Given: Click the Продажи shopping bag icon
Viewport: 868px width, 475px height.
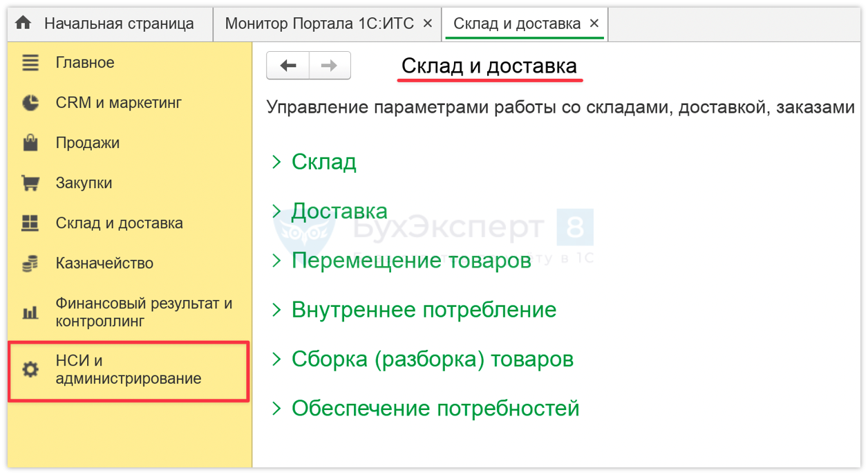Looking at the screenshot, I should [x=30, y=143].
